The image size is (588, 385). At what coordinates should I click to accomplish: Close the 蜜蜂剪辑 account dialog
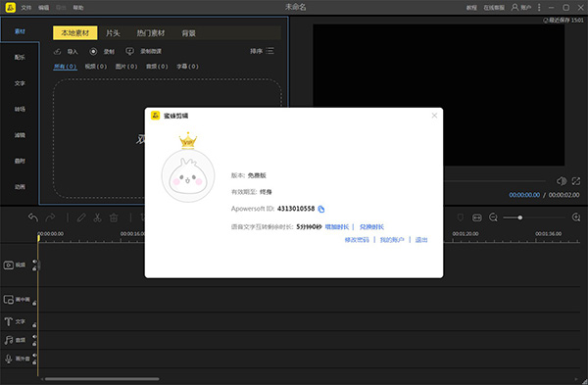pyautogui.click(x=434, y=116)
